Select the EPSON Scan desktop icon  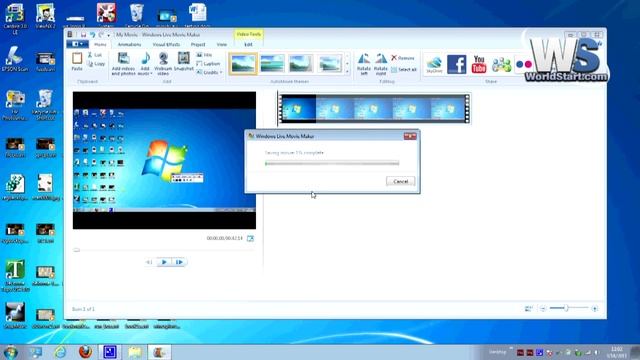pyautogui.click(x=15, y=59)
